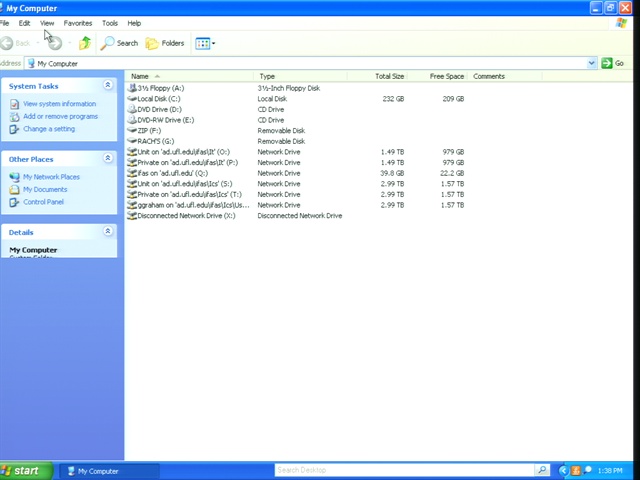This screenshot has width=640, height=480.
Task: Click the Start button
Action: [x=26, y=471]
